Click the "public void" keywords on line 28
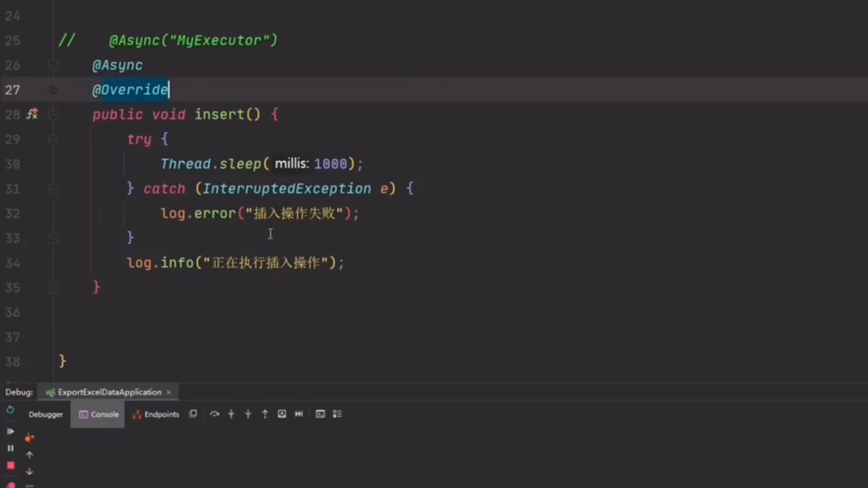Viewport: 868px width, 488px height. pos(139,115)
